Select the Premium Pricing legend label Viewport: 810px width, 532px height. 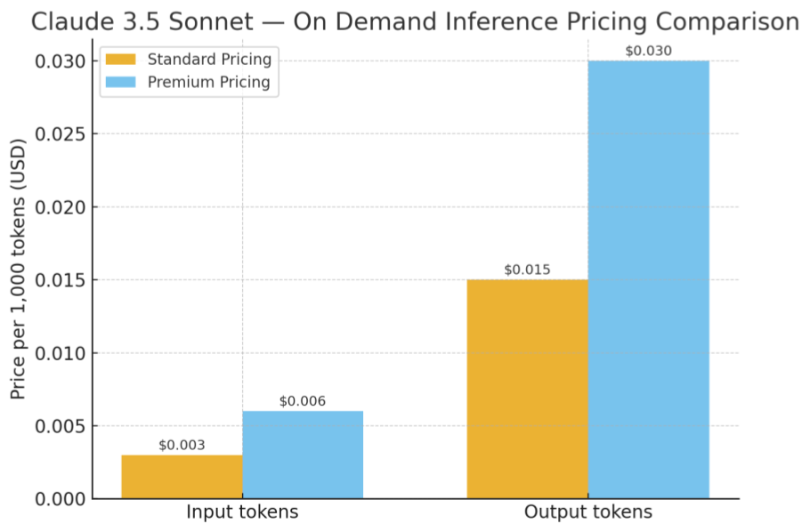pyautogui.click(x=208, y=83)
